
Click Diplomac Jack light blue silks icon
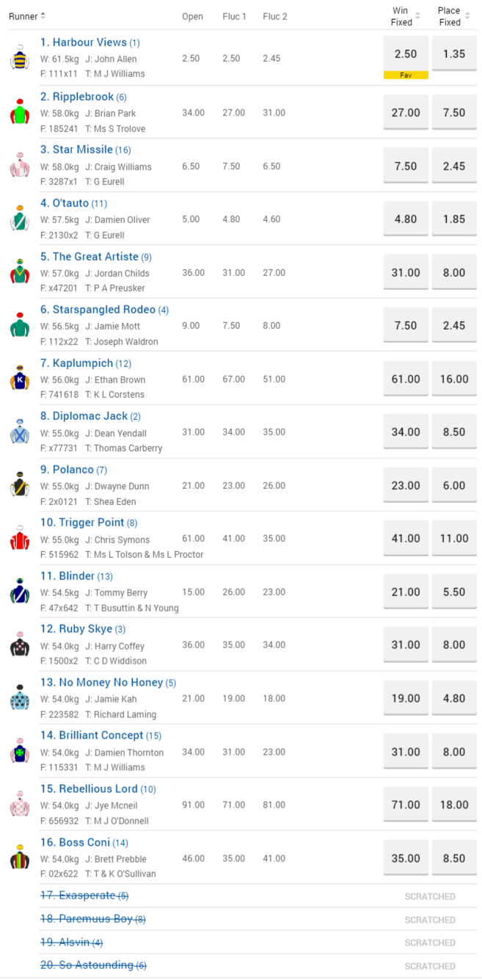click(19, 432)
